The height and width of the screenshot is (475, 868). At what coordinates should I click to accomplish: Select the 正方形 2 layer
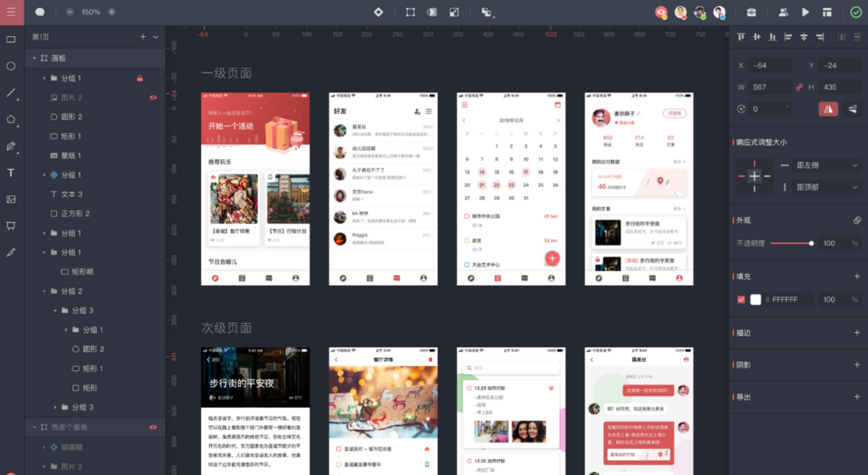(x=95, y=213)
